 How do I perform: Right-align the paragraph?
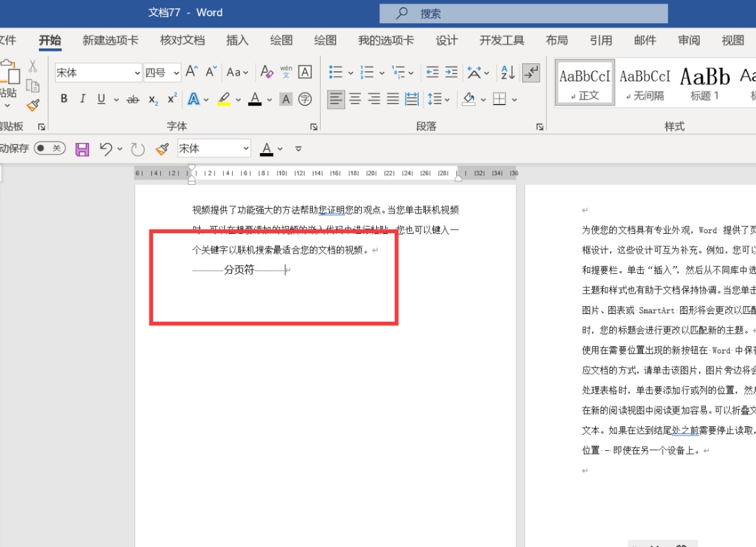coord(374,99)
